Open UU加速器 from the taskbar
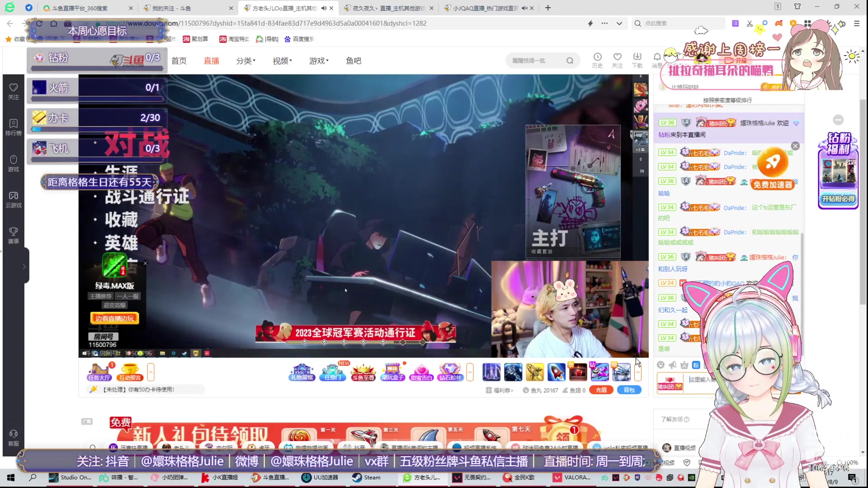The image size is (868, 488). pyautogui.click(x=320, y=478)
